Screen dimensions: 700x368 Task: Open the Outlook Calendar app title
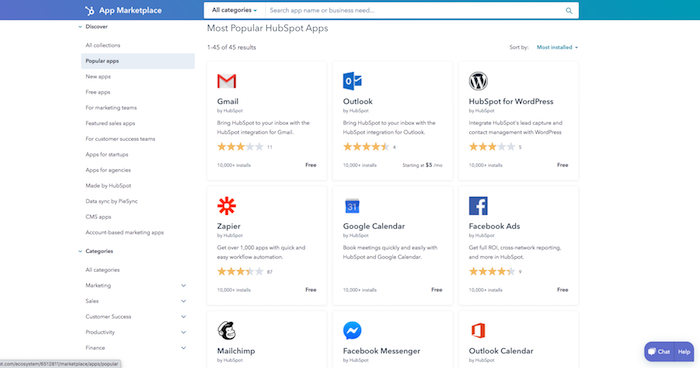[x=501, y=351]
